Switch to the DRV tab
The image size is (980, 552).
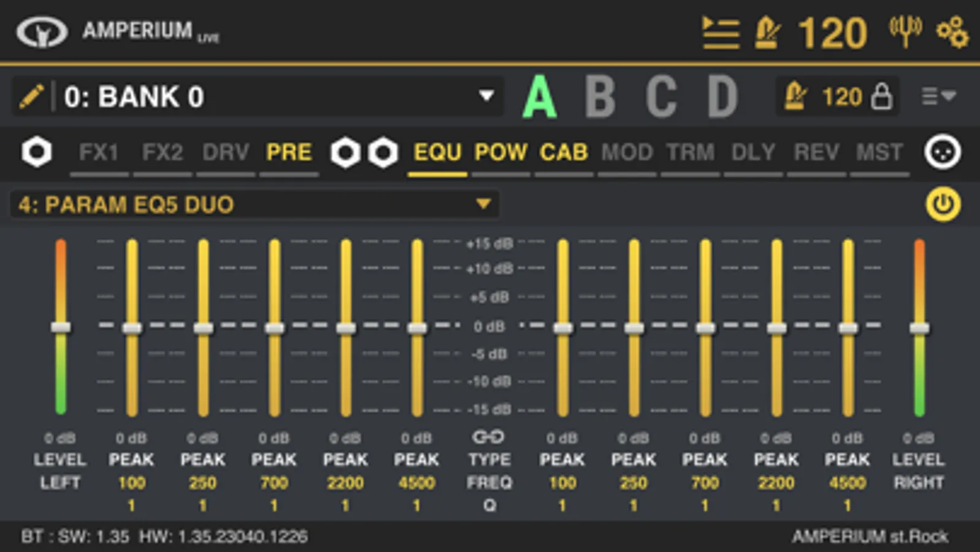[226, 152]
